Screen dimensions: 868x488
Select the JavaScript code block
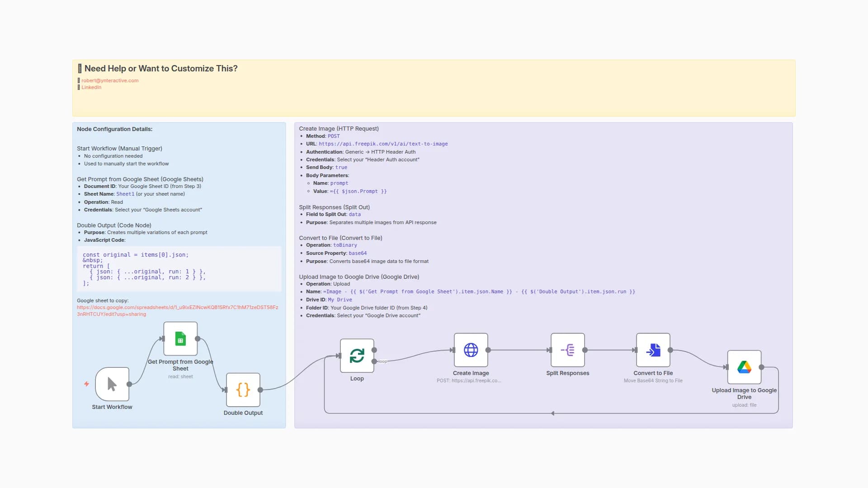pos(178,269)
